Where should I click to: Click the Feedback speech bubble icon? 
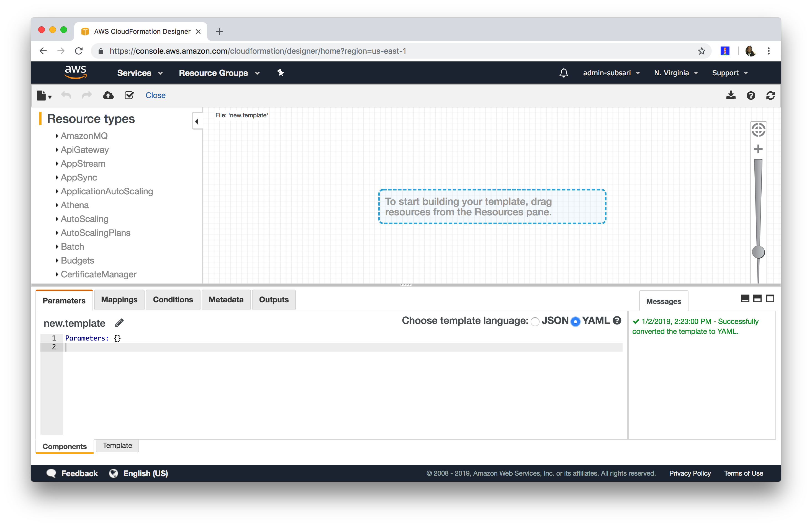(51, 473)
